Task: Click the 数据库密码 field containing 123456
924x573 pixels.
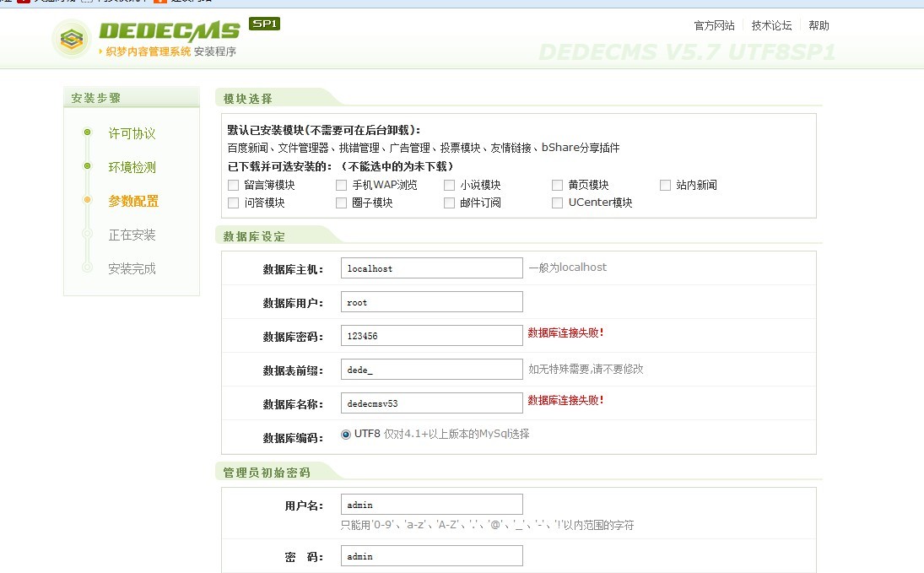Action: click(x=431, y=335)
